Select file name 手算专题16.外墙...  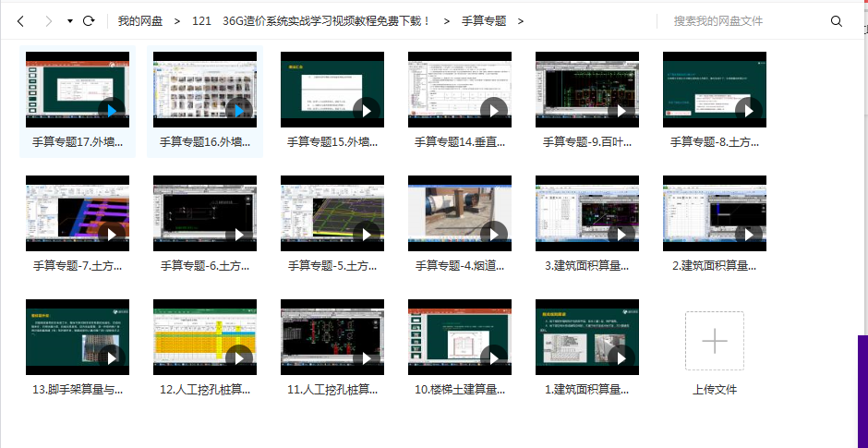coord(205,142)
